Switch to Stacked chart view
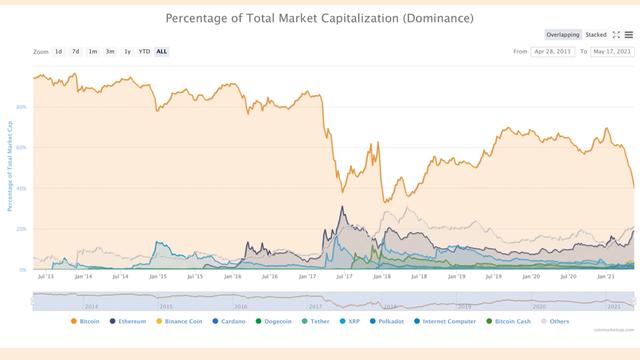The width and height of the screenshot is (640, 360). (x=596, y=35)
